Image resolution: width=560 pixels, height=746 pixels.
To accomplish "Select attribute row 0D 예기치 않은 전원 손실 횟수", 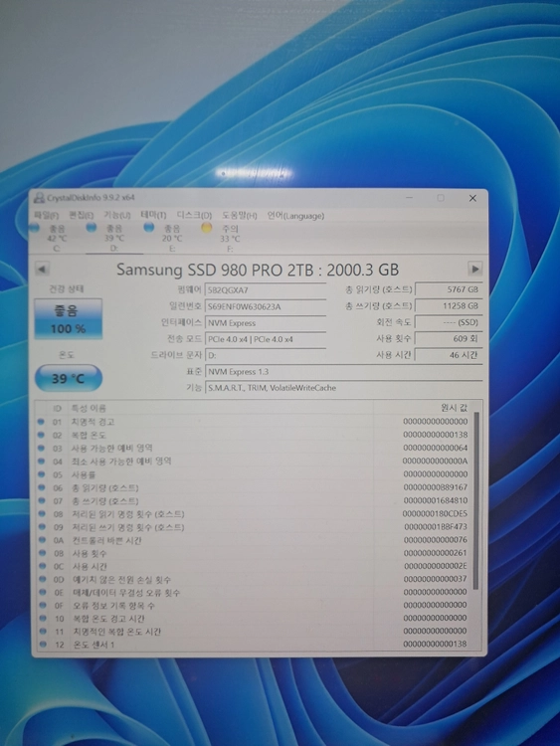I will 254,580.
